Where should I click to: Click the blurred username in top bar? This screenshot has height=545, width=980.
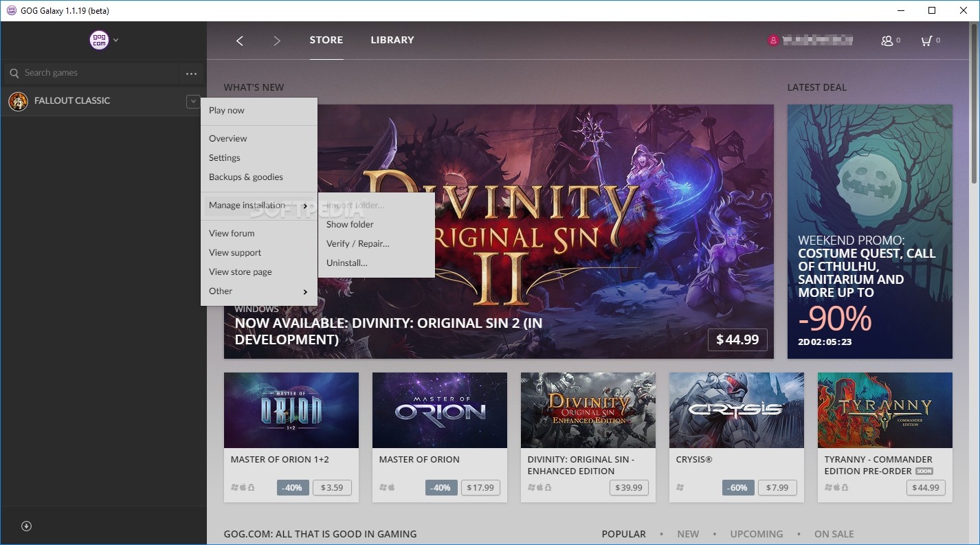pyautogui.click(x=818, y=41)
